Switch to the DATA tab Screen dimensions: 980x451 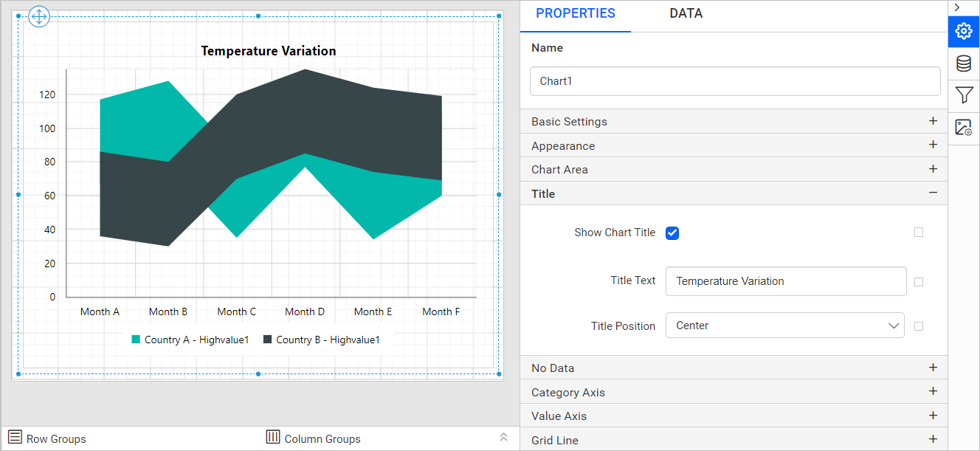(686, 13)
